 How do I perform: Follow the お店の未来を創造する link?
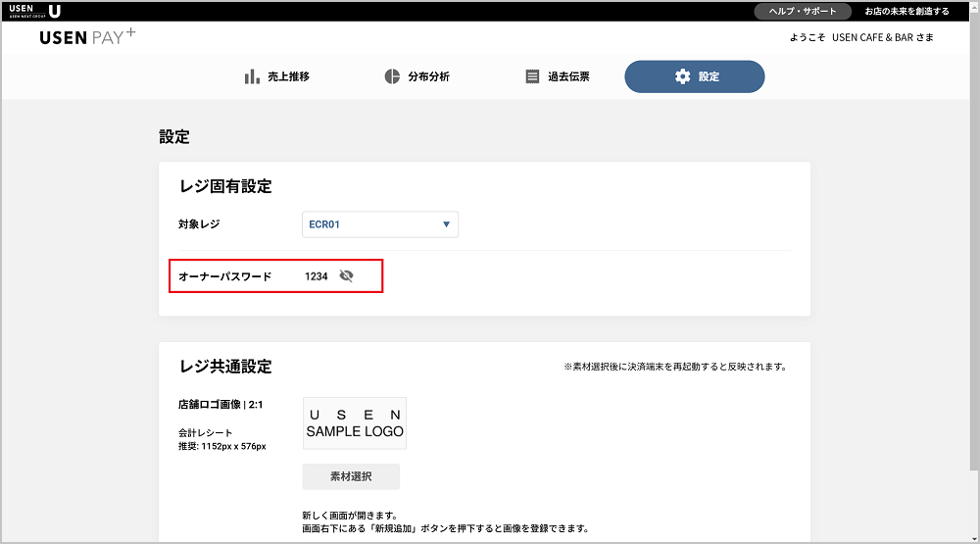pos(906,12)
